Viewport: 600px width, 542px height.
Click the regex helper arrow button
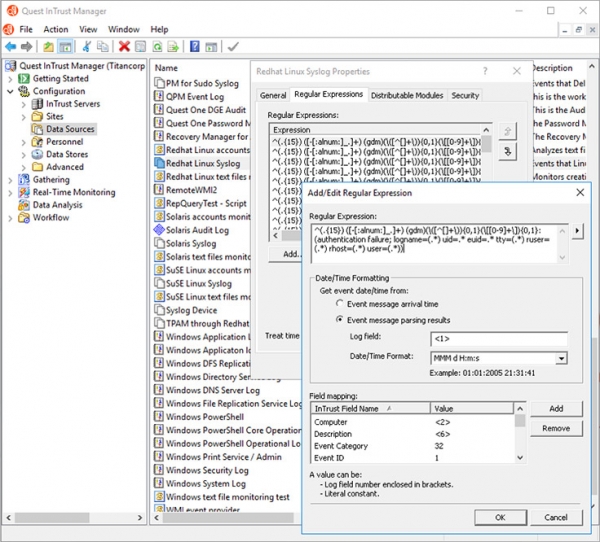578,232
